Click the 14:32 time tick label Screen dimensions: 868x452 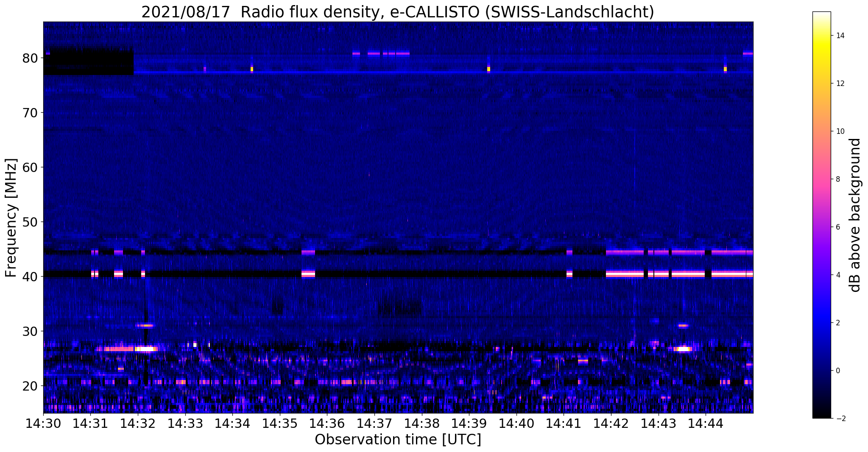[x=138, y=423]
